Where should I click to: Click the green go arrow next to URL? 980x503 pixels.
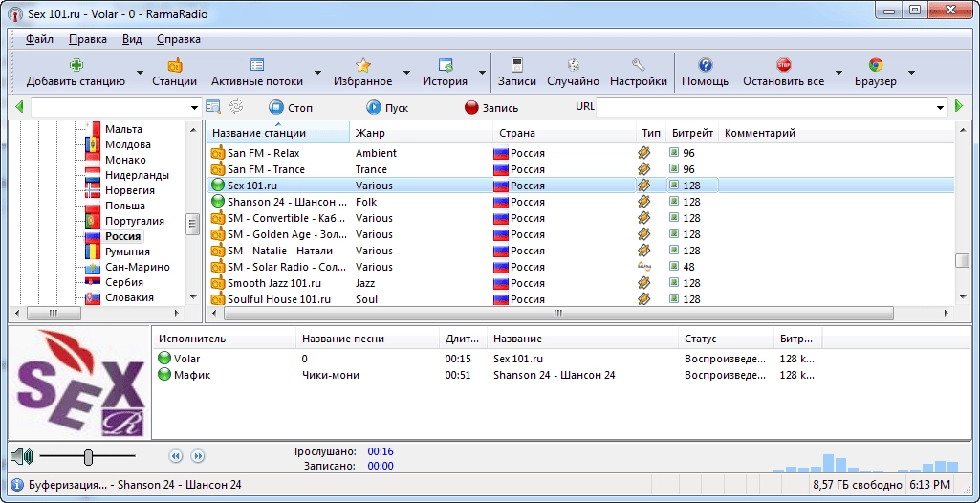[x=959, y=107]
